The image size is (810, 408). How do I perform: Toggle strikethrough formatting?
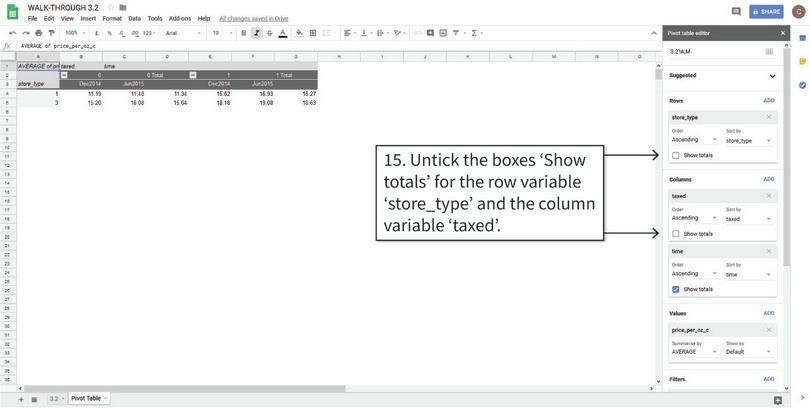click(x=269, y=33)
